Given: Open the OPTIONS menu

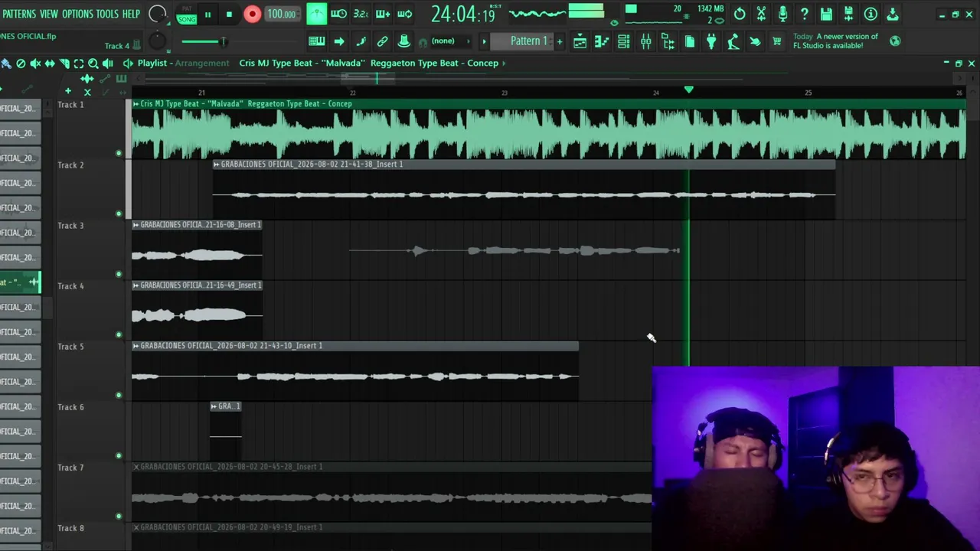Looking at the screenshot, I should pyautogui.click(x=77, y=14).
